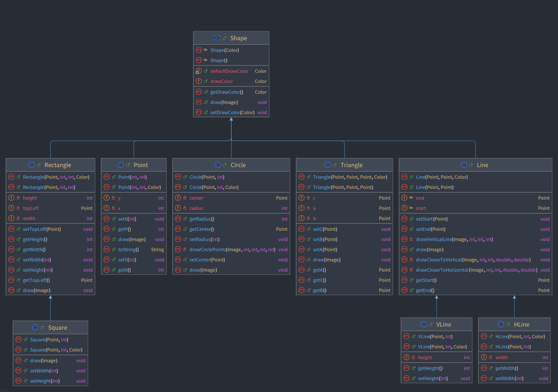Screen dimensions: 558x392
Task: Click the key icon beside Shape(Color) constructor
Action: click(x=206, y=50)
